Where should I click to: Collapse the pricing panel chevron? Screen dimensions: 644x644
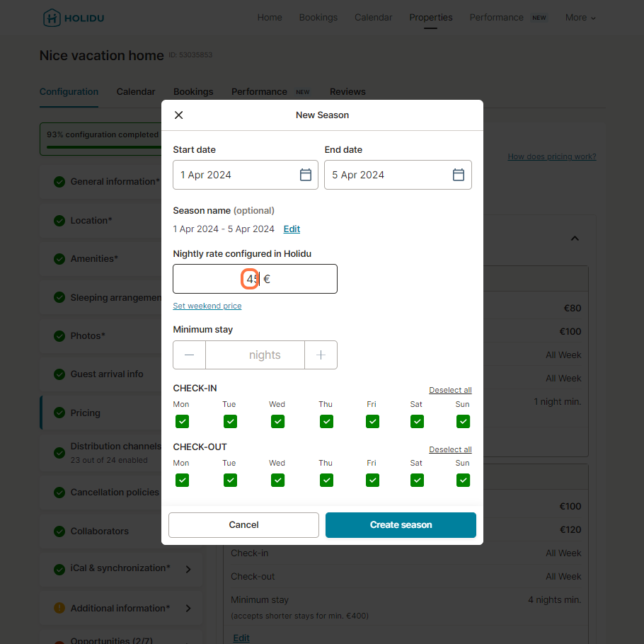click(575, 238)
